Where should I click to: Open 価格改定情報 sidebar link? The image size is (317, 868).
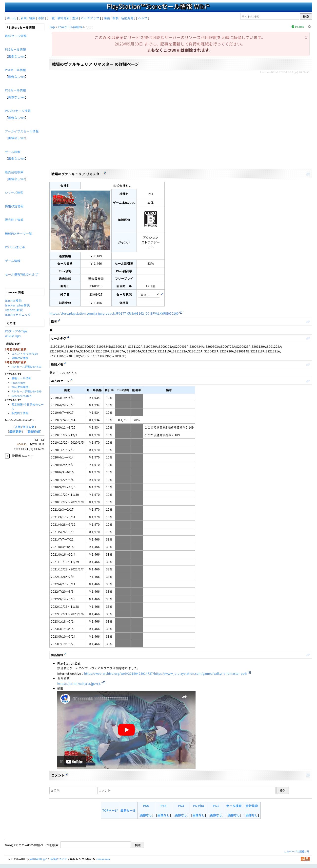14,206
